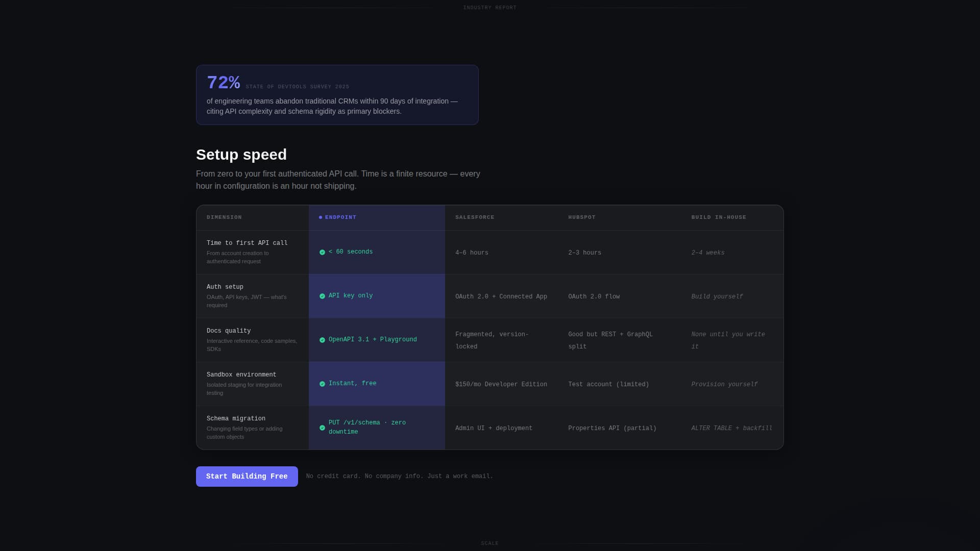Select the BUILD IN-HOUSE column header
980x551 pixels.
pos(719,217)
